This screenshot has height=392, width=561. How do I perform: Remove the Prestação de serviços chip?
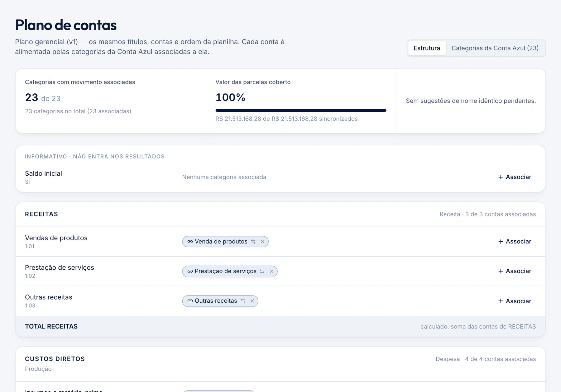[271, 271]
